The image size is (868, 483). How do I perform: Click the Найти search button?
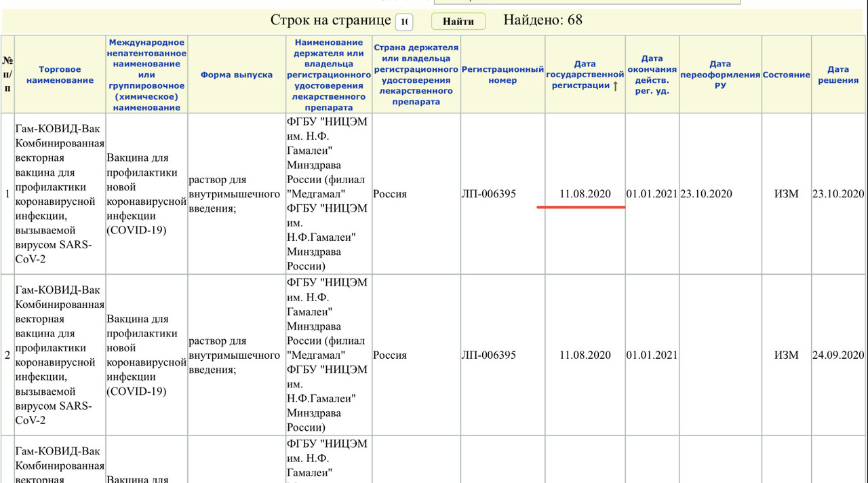click(458, 22)
